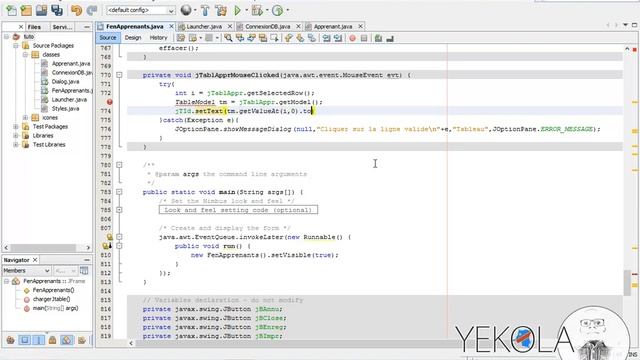Click the Clean and Build Project icon
640x360 pixels.
221,10
